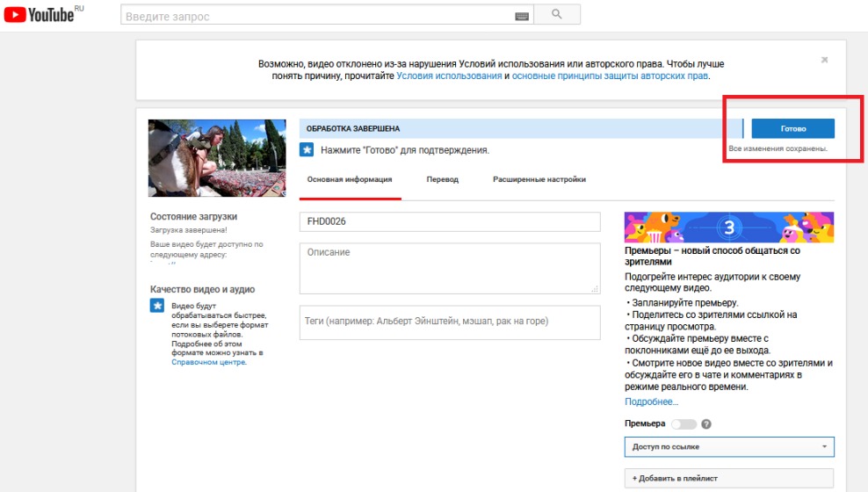Switch to the Перевод tab

click(x=442, y=179)
